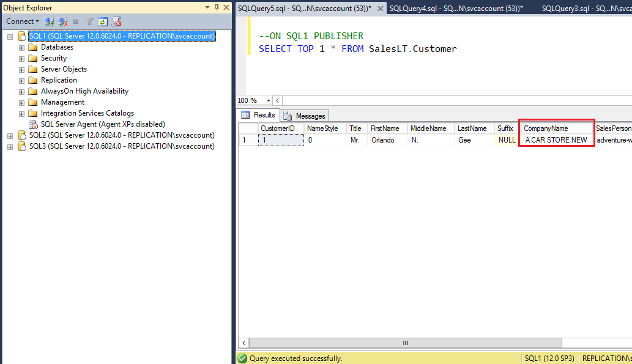Select row header 1 in results grid
632x364 pixels.
click(248, 140)
